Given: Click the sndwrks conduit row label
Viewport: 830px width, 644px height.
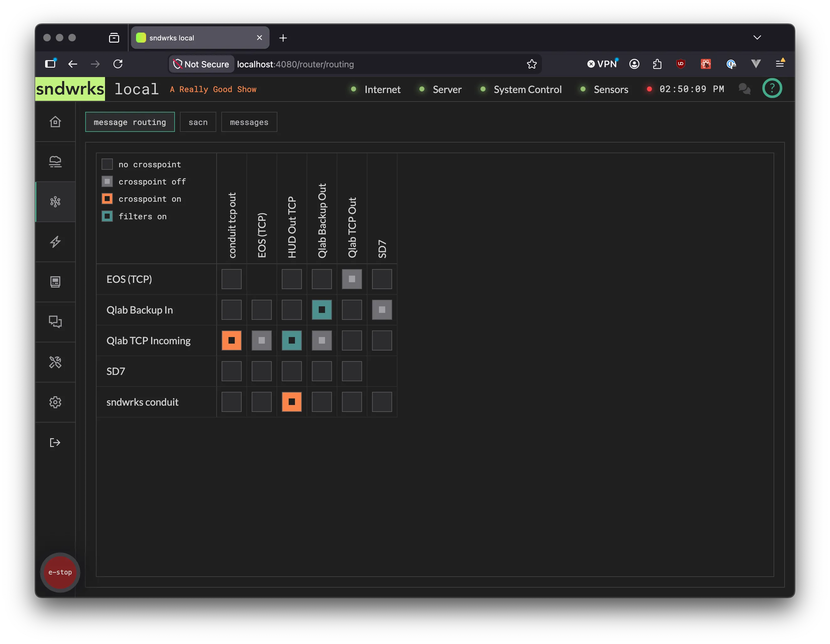Looking at the screenshot, I should (x=143, y=402).
